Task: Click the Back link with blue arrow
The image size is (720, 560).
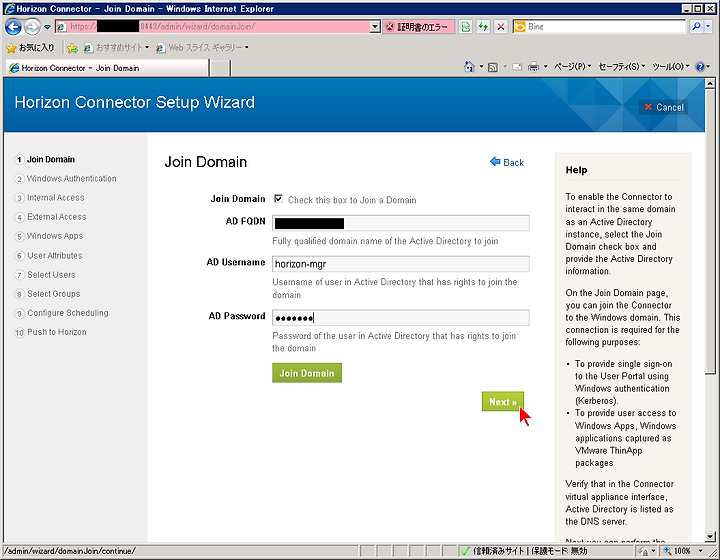Action: click(x=507, y=162)
